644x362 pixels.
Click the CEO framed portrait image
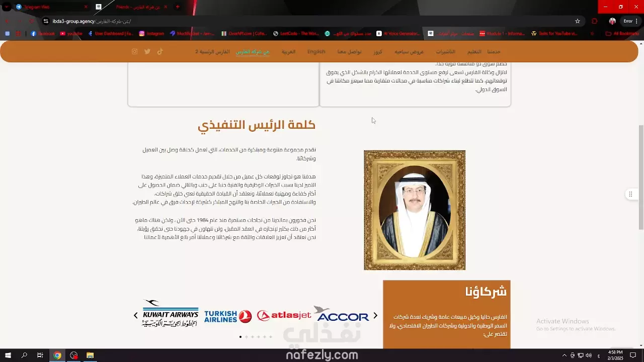tap(415, 210)
